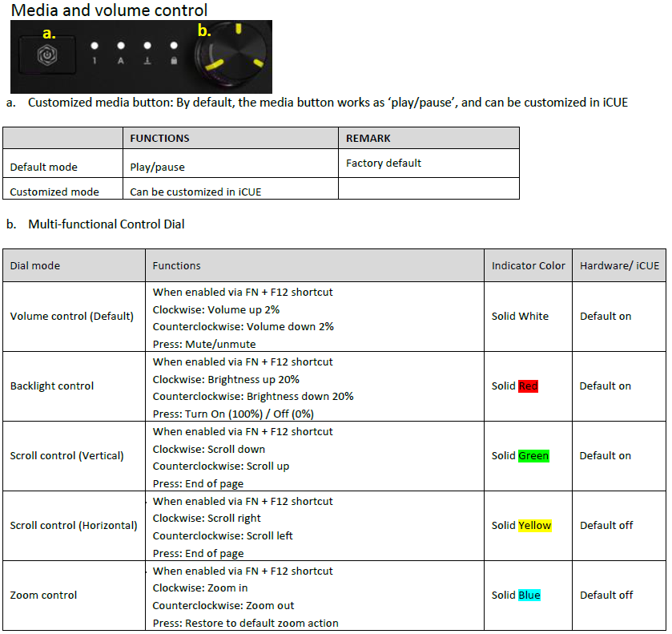Click the 'Clockwise: Zoom in' line
This screenshot has height=634, width=672.
[x=200, y=588]
